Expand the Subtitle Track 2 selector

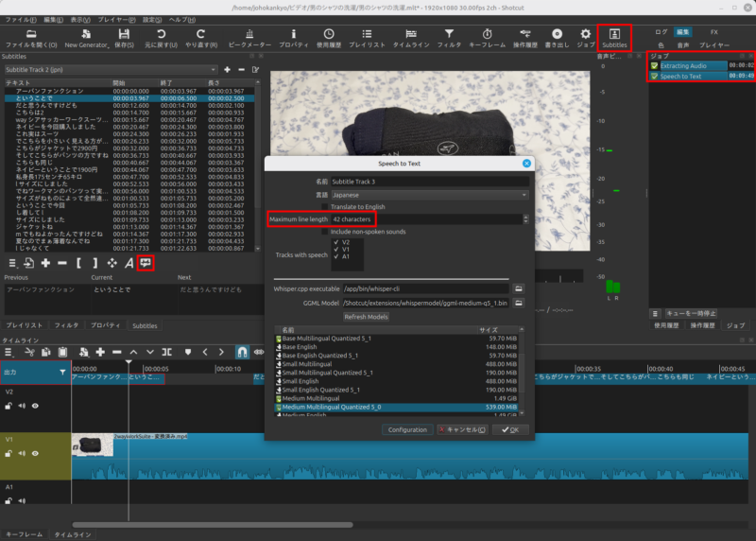pos(111,69)
